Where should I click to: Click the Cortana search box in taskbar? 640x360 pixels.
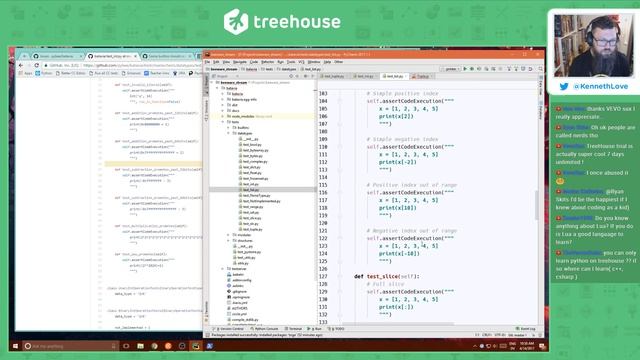(71, 346)
